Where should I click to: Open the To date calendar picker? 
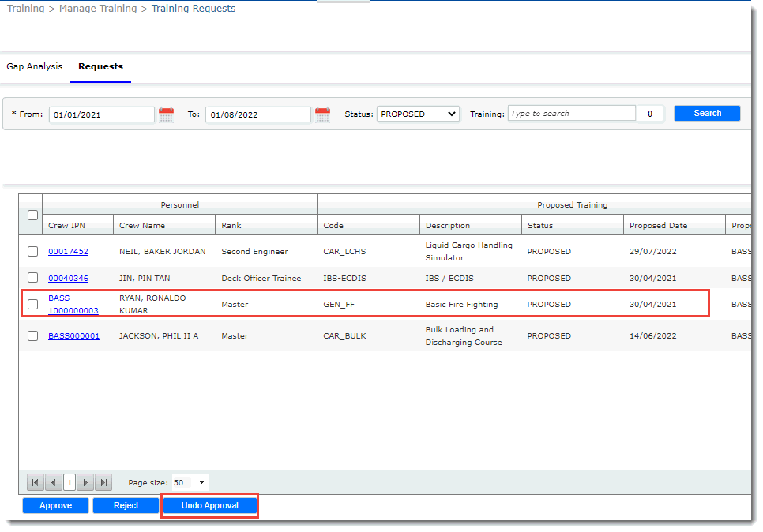point(322,114)
